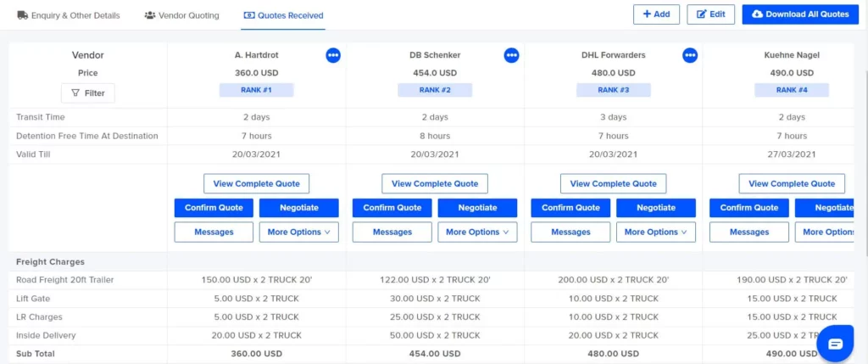
Task: Click RANK #2 badge
Action: click(435, 90)
